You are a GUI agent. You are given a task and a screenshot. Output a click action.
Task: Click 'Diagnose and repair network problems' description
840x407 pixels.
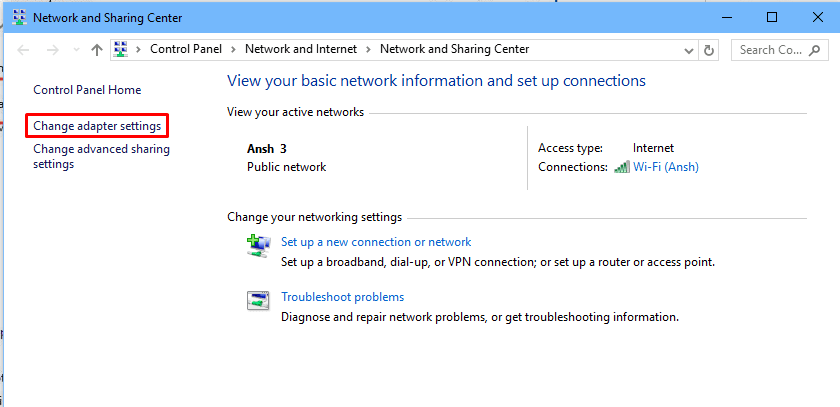(x=480, y=317)
